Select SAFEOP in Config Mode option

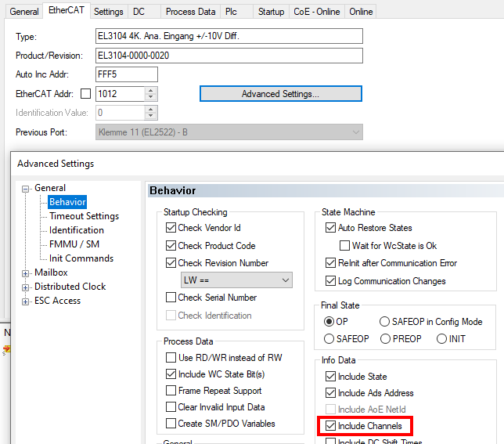click(x=384, y=322)
